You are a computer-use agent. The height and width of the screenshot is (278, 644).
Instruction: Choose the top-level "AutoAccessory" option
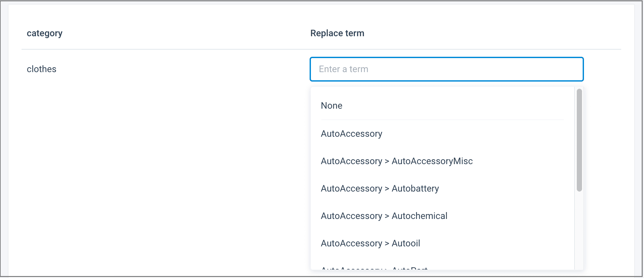click(351, 134)
